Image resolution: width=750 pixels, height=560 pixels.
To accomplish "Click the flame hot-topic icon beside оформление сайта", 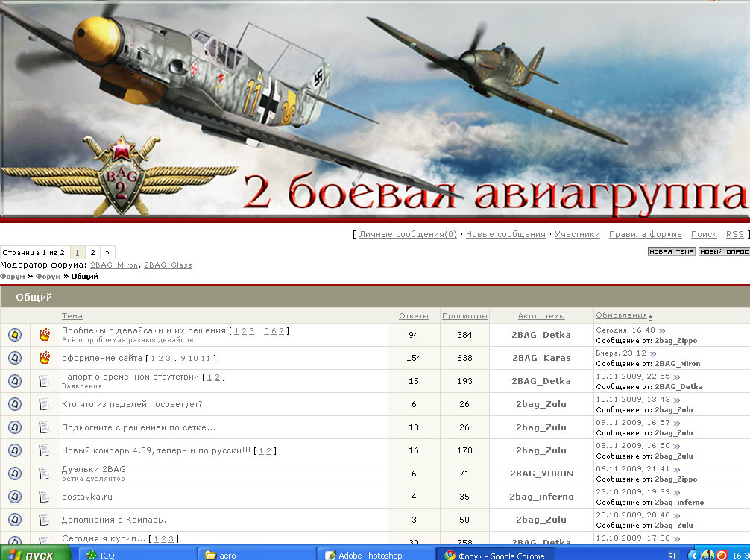I will pos(45,358).
